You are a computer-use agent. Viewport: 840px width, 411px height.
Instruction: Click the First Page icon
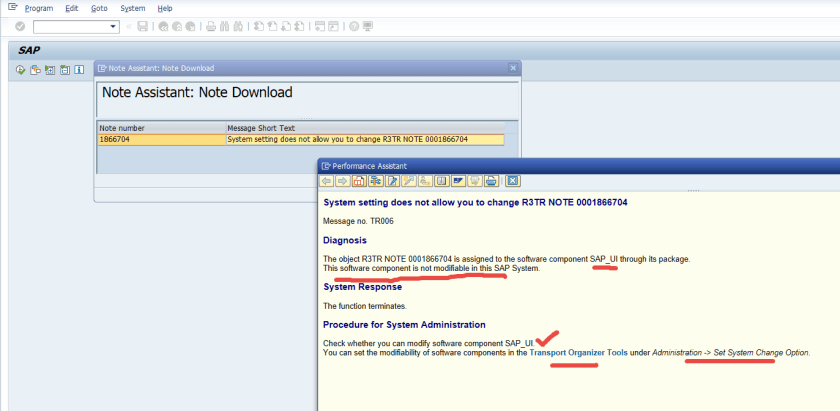(259, 26)
